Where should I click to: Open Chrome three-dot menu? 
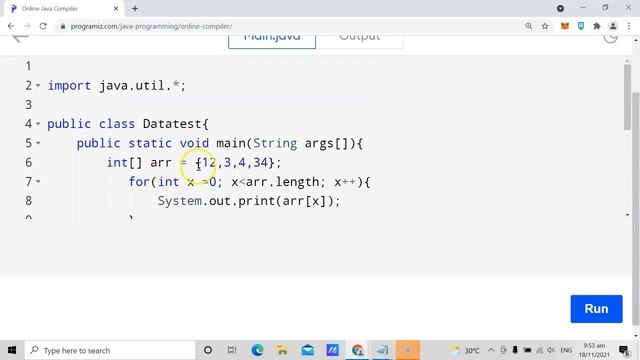coord(629,26)
